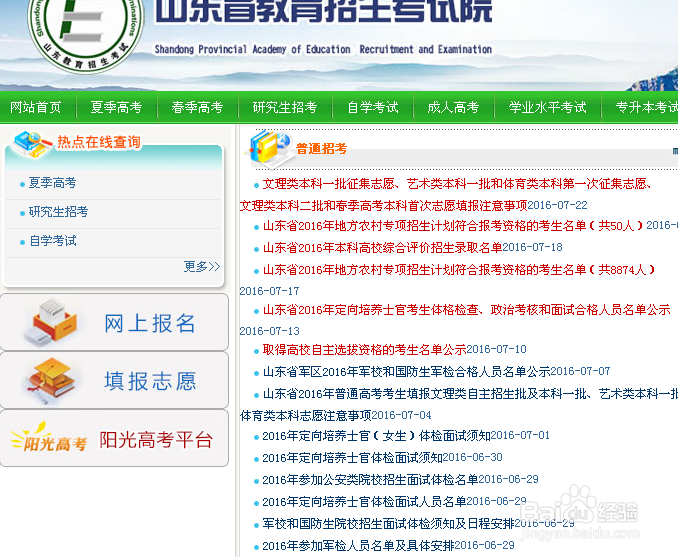Open 2016年定向培养士官(女生)体检面试须知 link
Screen dimensions: 678x557
pos(376,435)
